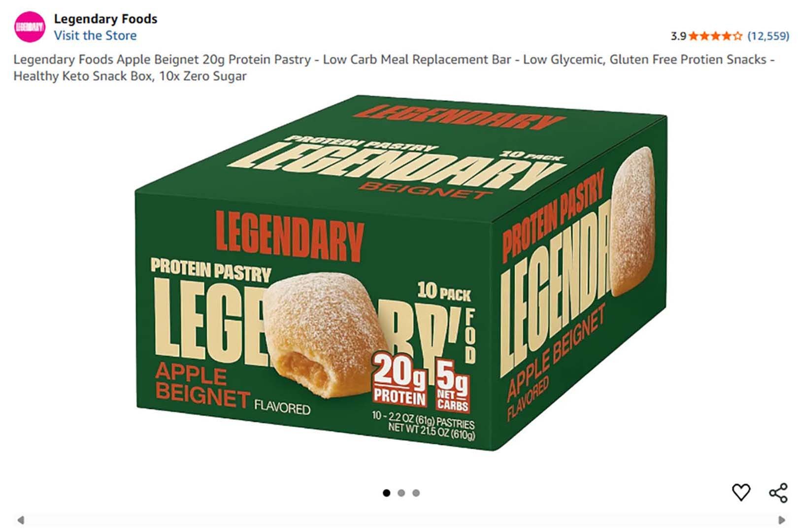Click the 20g Protein badge on box

pos(399,380)
